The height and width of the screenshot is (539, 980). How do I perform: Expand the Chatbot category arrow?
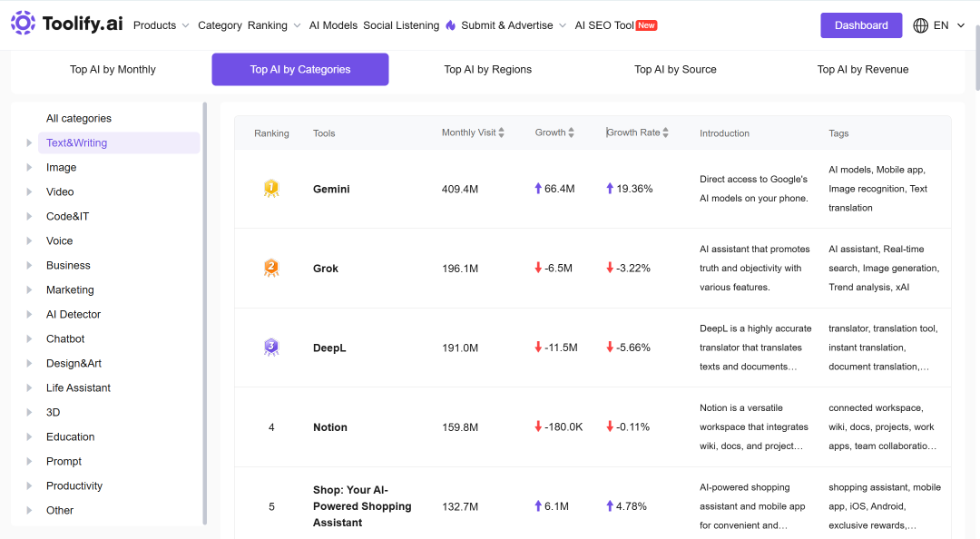[x=29, y=338]
